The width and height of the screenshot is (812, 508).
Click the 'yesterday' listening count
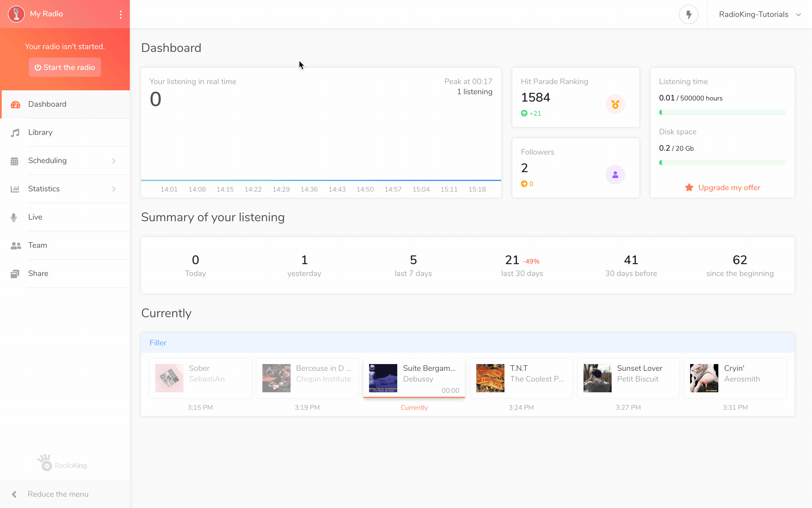304,260
